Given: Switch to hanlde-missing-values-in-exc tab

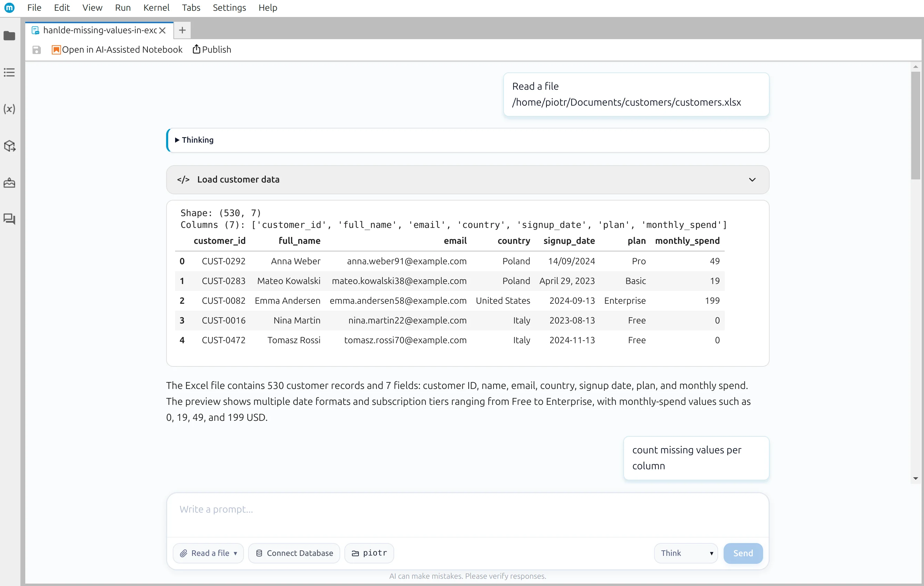Looking at the screenshot, I should click(x=99, y=30).
